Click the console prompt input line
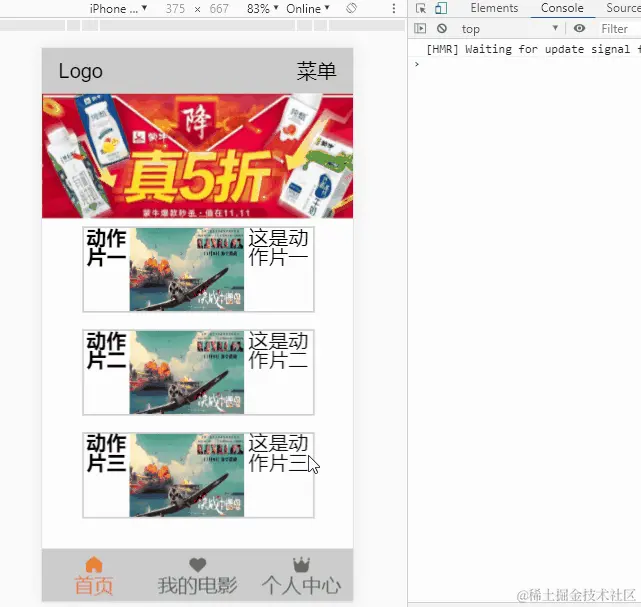 [x=527, y=64]
